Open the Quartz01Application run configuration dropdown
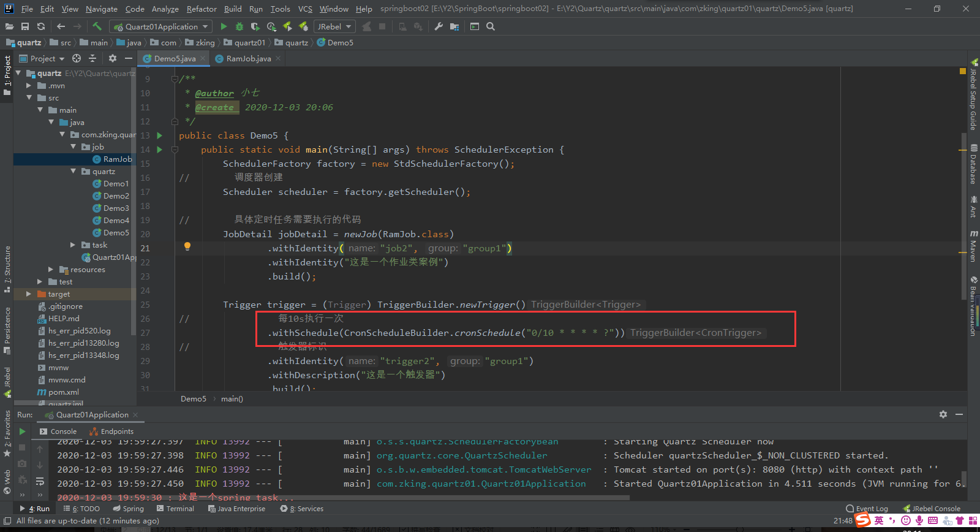The width and height of the screenshot is (980, 532). [x=162, y=26]
